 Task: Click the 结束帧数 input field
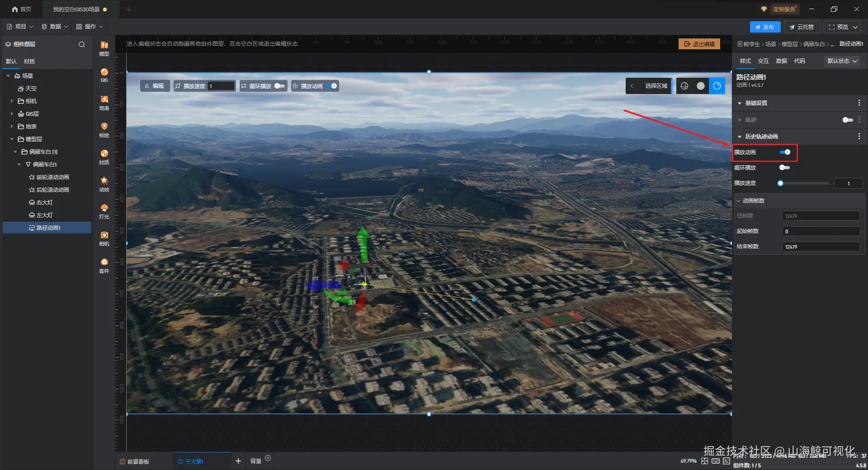tap(821, 247)
